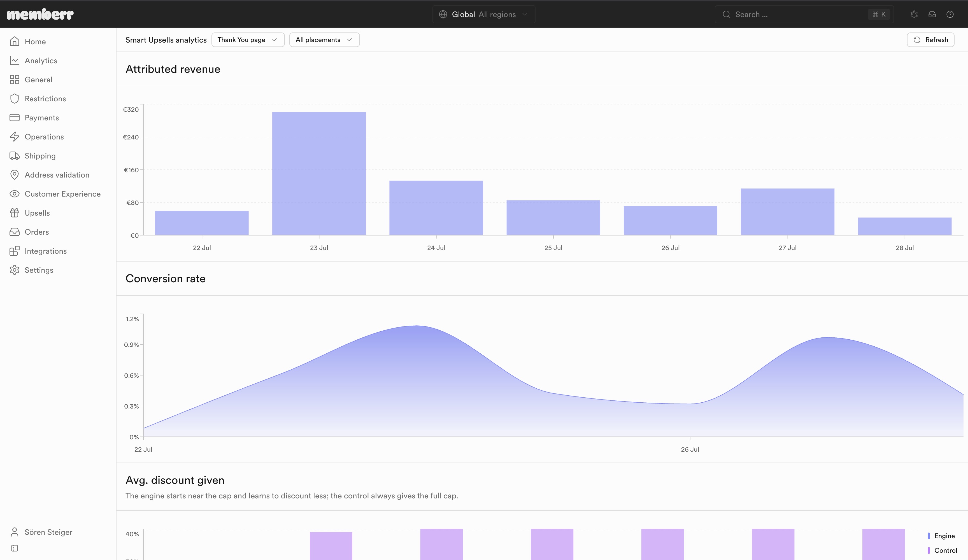Click the 27 Jul revenue bar

[x=787, y=212]
